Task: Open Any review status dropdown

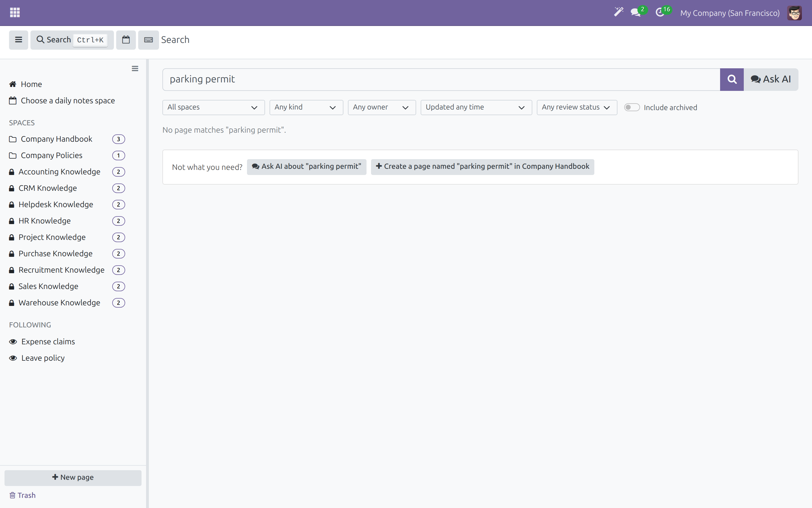Action: [x=577, y=108]
